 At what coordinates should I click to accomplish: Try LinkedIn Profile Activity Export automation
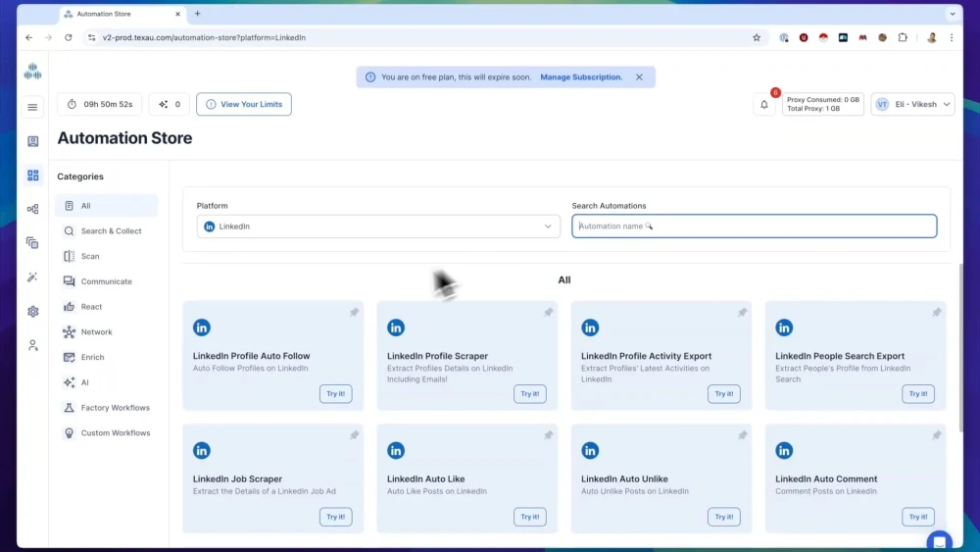pyautogui.click(x=724, y=394)
